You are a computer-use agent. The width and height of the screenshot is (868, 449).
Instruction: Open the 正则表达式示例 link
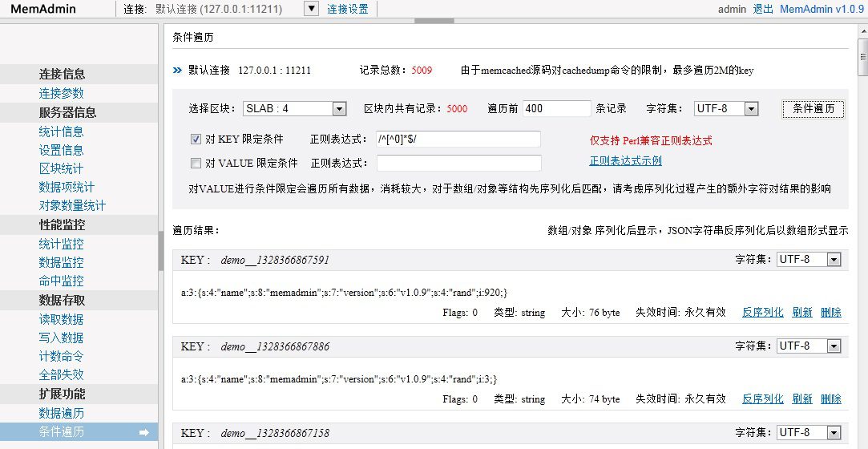[x=625, y=160]
